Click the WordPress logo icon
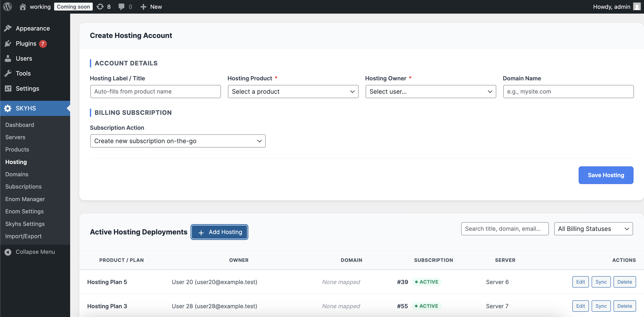The width and height of the screenshot is (644, 317). pos(7,7)
